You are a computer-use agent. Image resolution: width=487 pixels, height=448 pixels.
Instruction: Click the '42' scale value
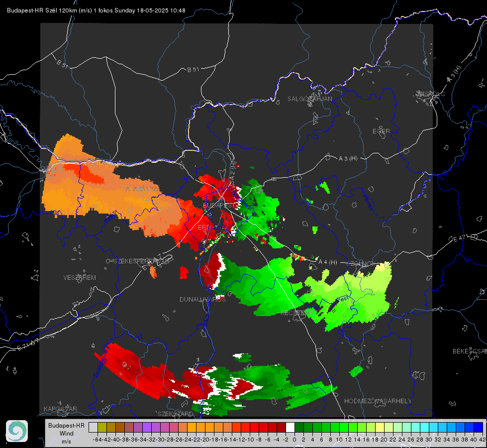[x=483, y=440]
